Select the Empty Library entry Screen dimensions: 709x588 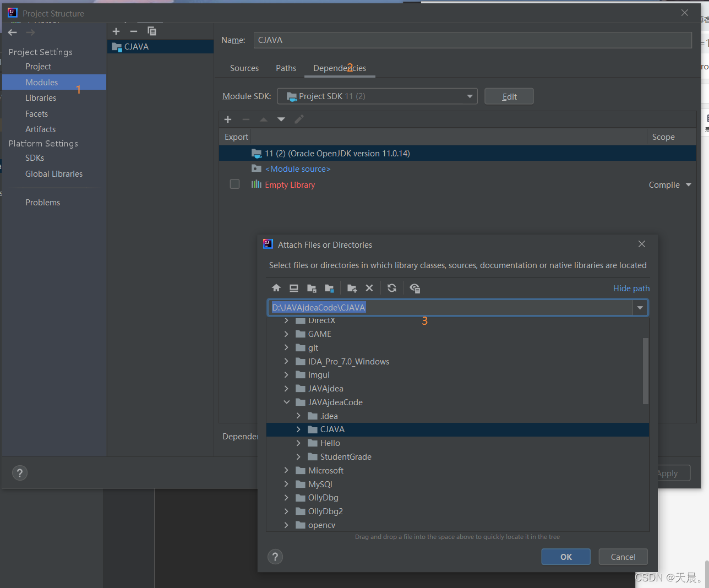pos(290,185)
